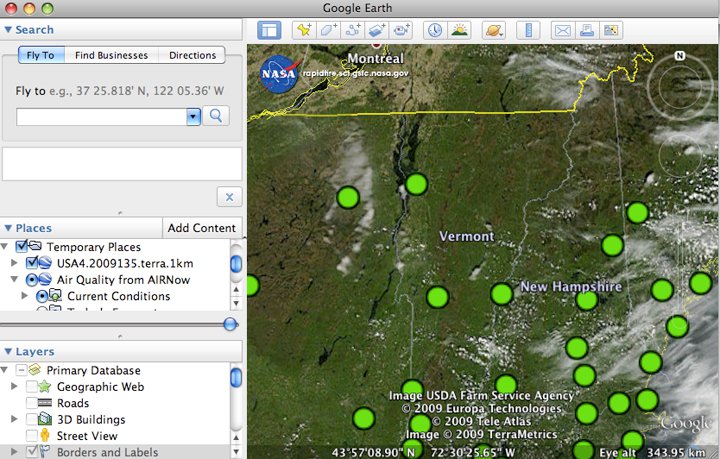The height and width of the screenshot is (459, 720).
Task: Click the Places panel scrollbar thumb
Action: (236, 264)
